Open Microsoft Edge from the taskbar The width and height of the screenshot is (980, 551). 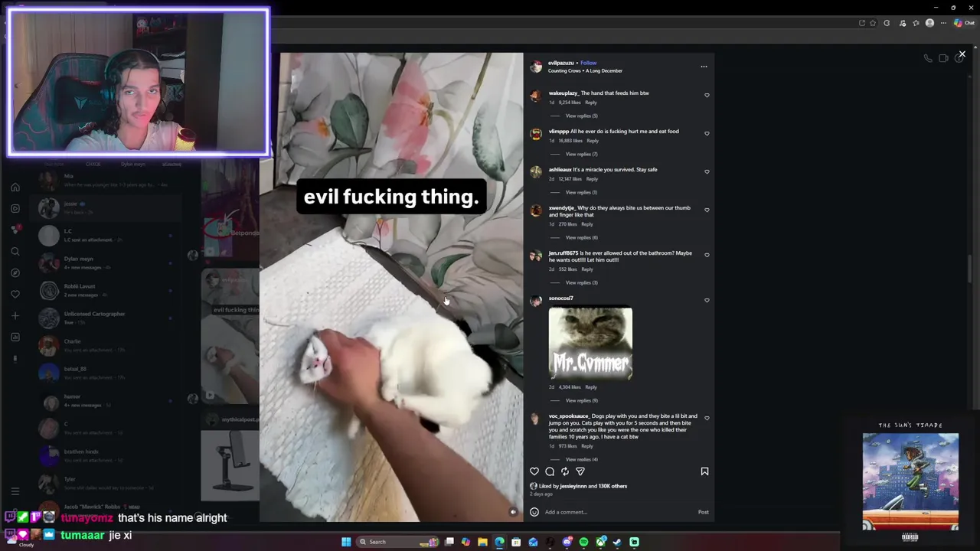(x=499, y=542)
